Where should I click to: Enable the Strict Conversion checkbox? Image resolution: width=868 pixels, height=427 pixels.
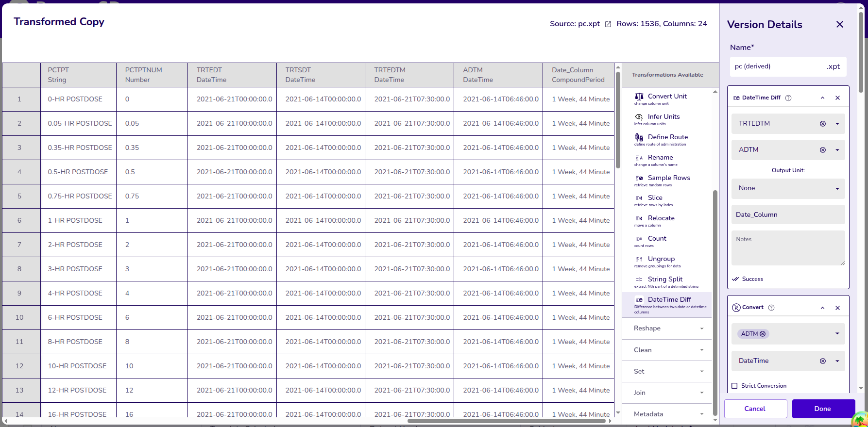point(734,386)
